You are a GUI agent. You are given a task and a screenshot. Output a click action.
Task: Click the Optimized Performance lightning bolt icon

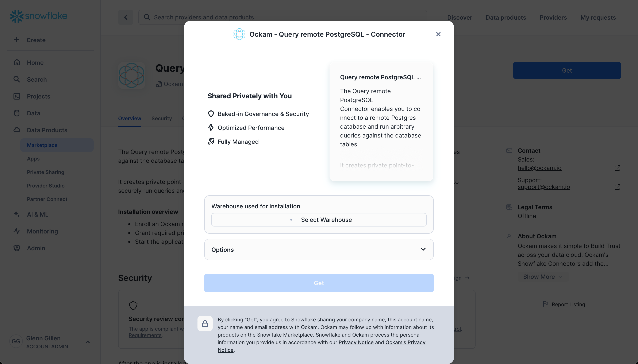pos(210,127)
